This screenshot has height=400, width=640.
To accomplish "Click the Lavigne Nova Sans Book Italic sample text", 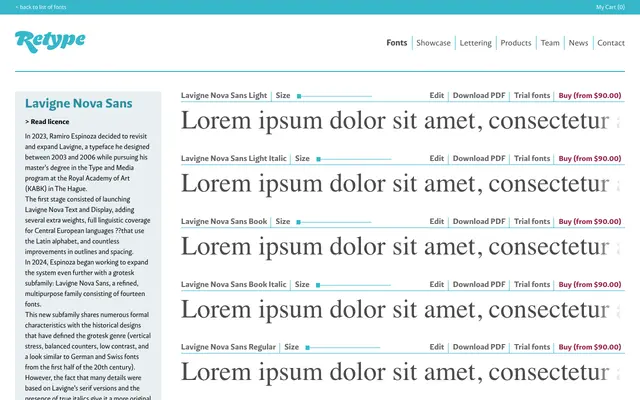I will pyautogui.click(x=400, y=310).
